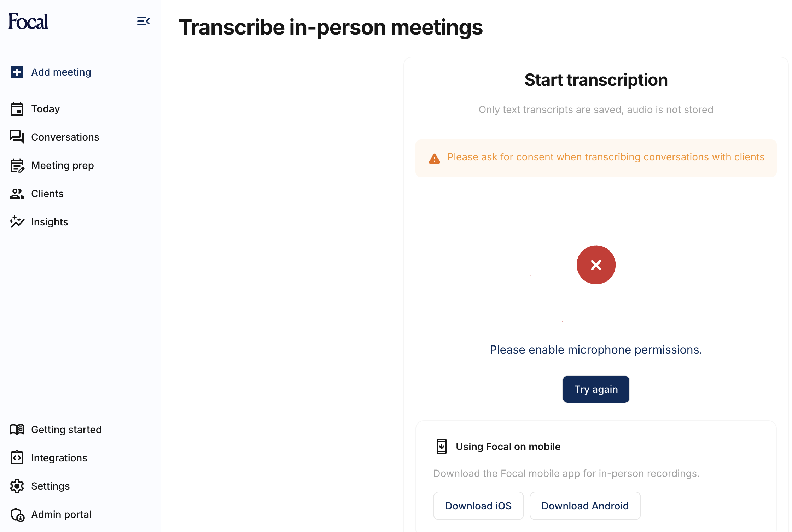Click the Getting started book icon
792x532 pixels.
[17, 430]
